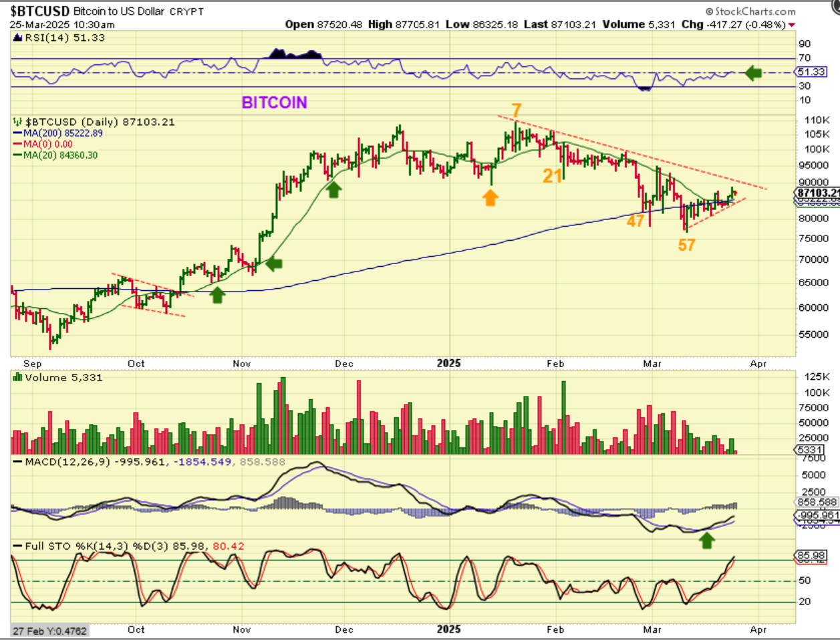
Task: Click the 858.588 MACD histogram value in label
Action: click(x=263, y=462)
